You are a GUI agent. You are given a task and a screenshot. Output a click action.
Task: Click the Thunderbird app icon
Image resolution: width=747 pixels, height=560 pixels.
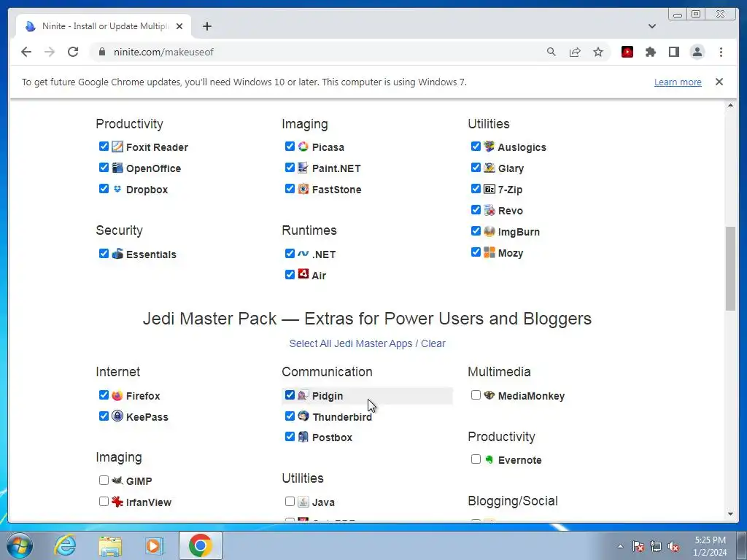coord(303,416)
